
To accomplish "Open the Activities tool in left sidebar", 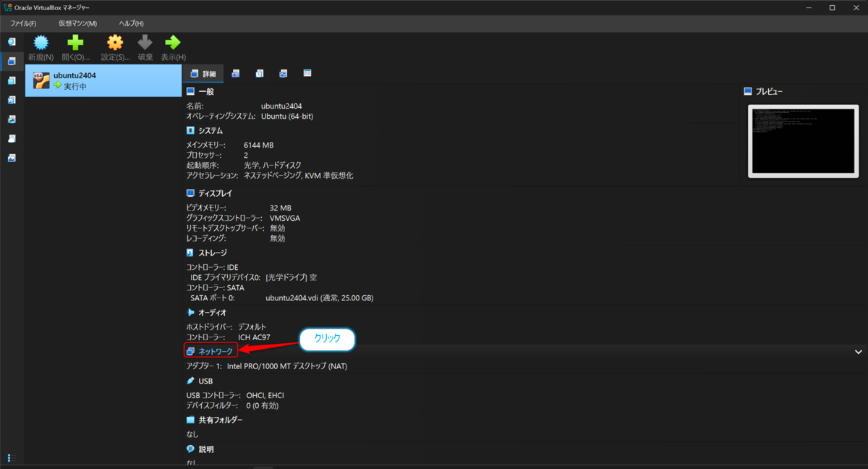I will pos(12,158).
